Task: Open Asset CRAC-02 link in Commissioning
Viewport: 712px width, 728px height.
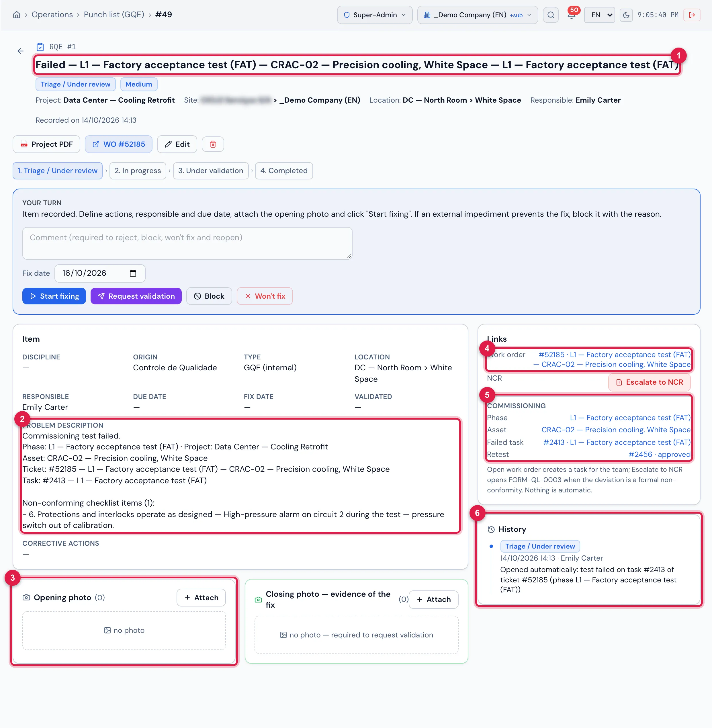Action: coord(616,430)
